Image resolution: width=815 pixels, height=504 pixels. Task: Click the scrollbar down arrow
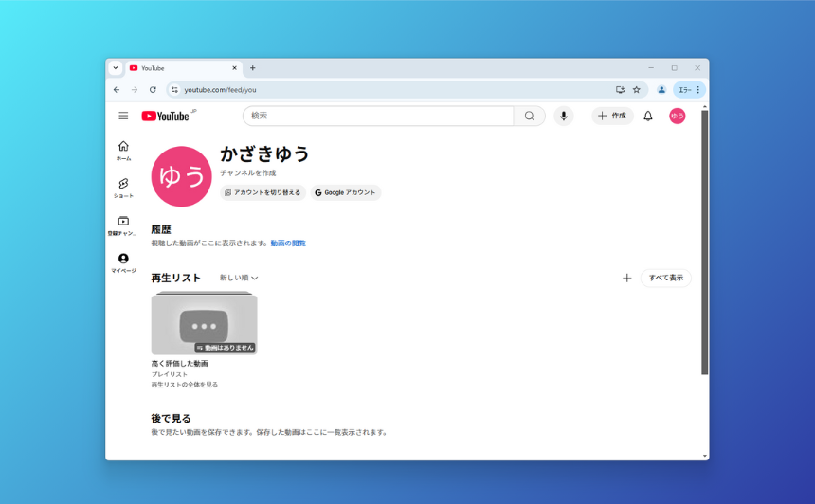[x=705, y=457]
